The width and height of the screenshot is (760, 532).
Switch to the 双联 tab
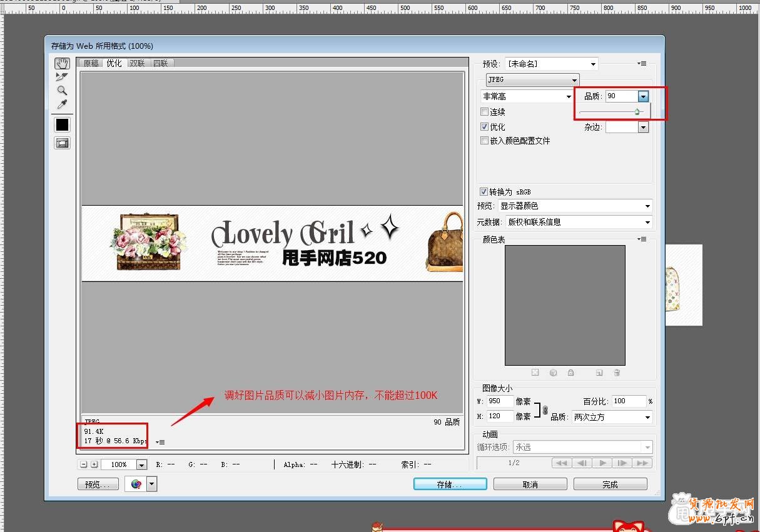(x=137, y=63)
